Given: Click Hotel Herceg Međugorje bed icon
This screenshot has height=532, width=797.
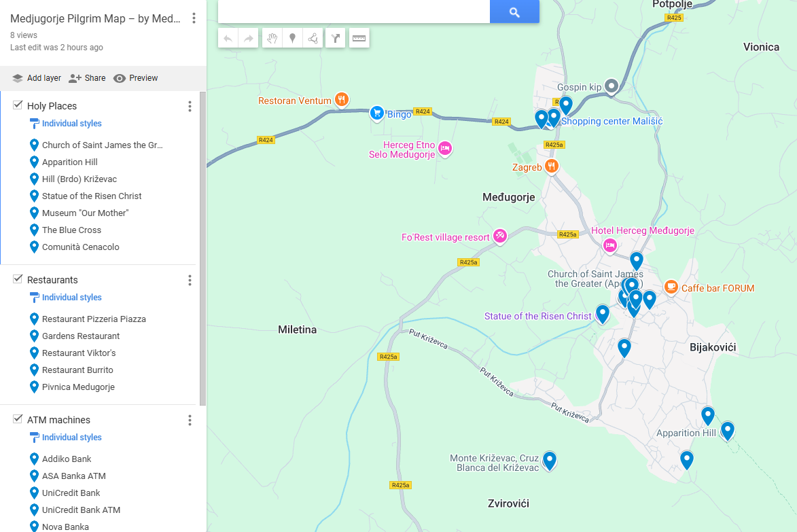Looking at the screenshot, I should tap(610, 246).
